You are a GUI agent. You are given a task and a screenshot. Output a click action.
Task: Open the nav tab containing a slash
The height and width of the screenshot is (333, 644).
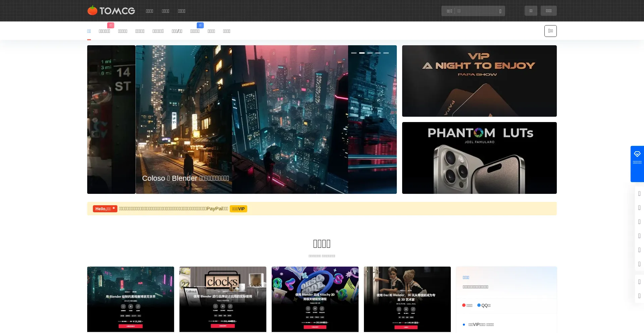pos(177,31)
